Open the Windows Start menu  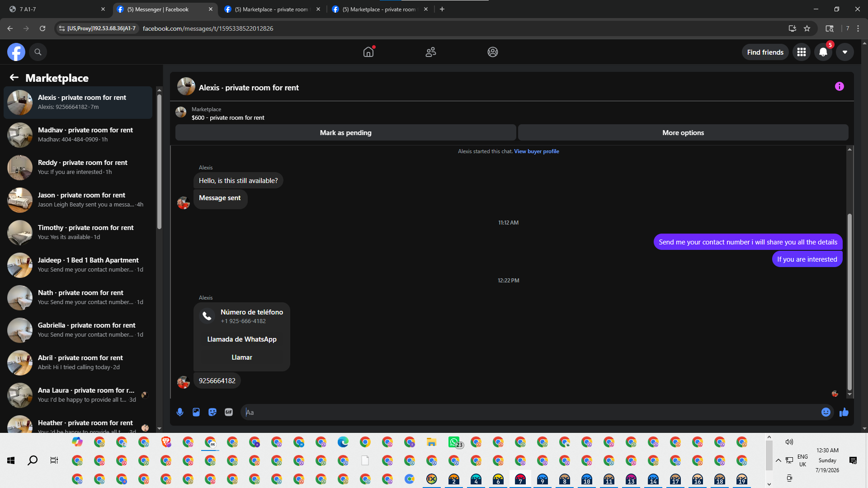pos(11,460)
